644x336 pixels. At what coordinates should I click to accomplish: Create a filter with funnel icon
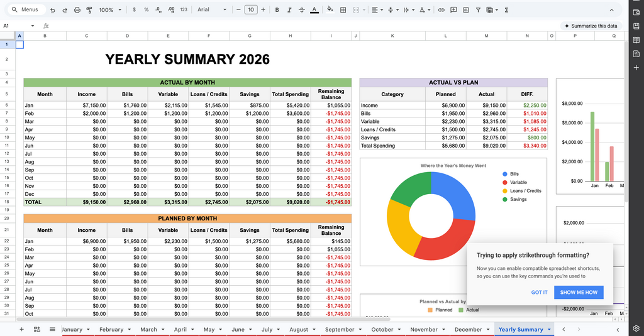coord(478,10)
